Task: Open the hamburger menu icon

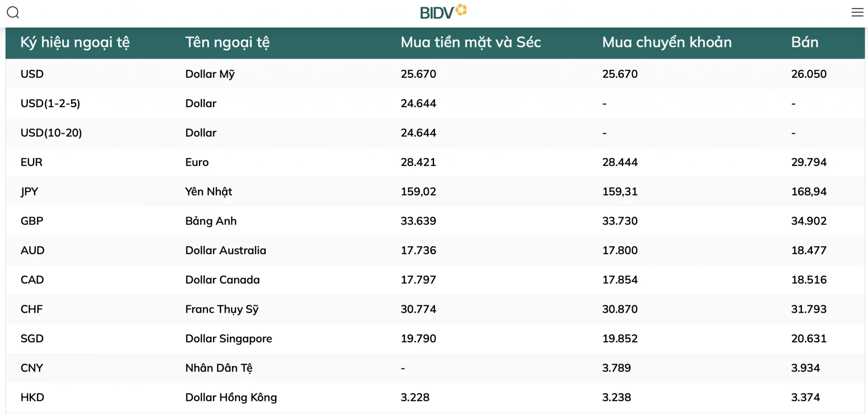Action: pos(857,12)
